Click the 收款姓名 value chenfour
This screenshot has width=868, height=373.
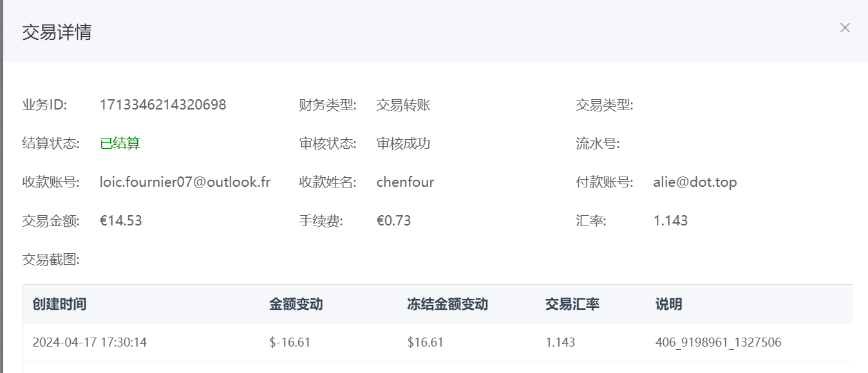tap(405, 182)
